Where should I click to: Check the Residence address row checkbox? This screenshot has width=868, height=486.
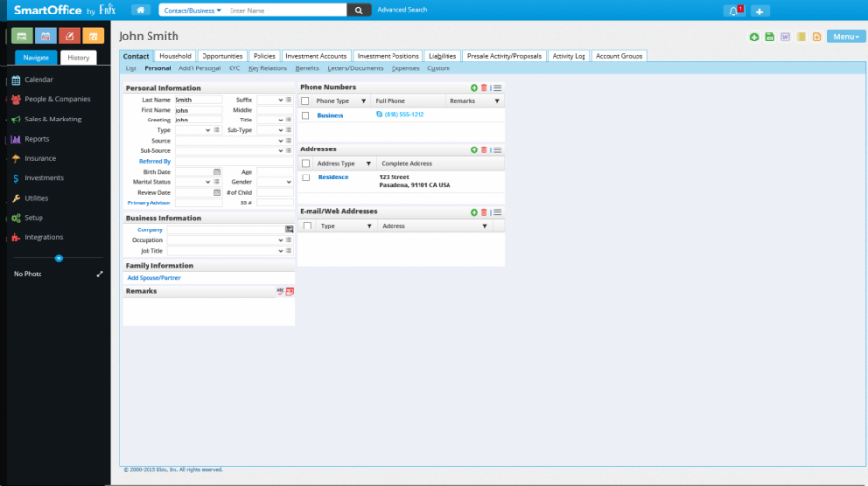pos(306,177)
